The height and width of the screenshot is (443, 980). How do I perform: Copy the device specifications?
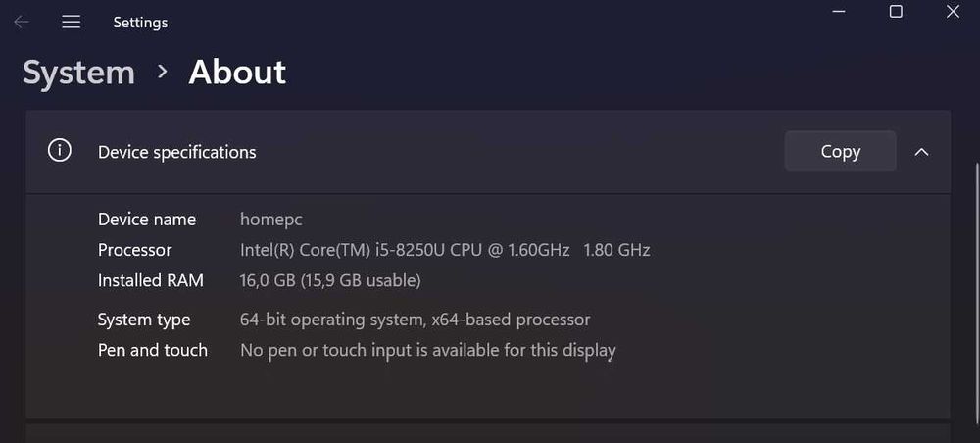(x=840, y=151)
